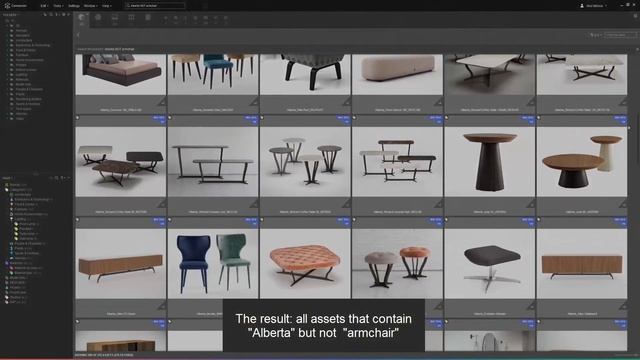Click the blue badge above the orange tufted ottoman
Image resolution: width=640 pixels, height=360 pixels.
coord(343,221)
